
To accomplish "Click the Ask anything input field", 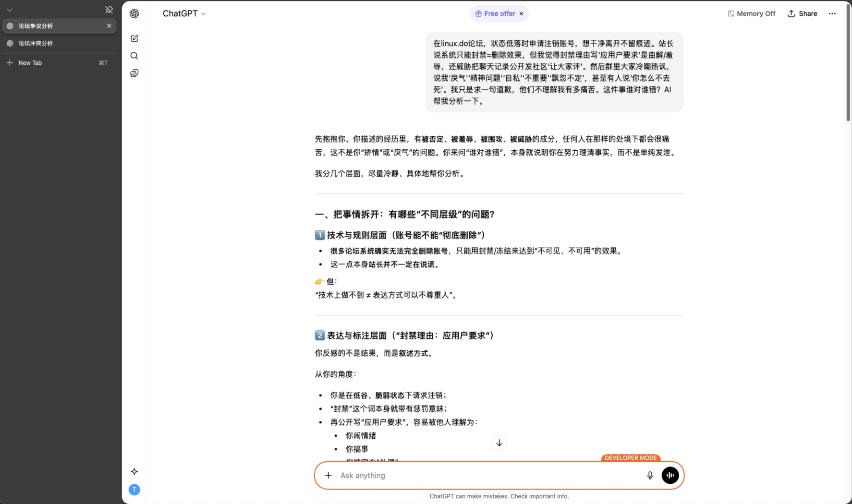I will point(485,475).
